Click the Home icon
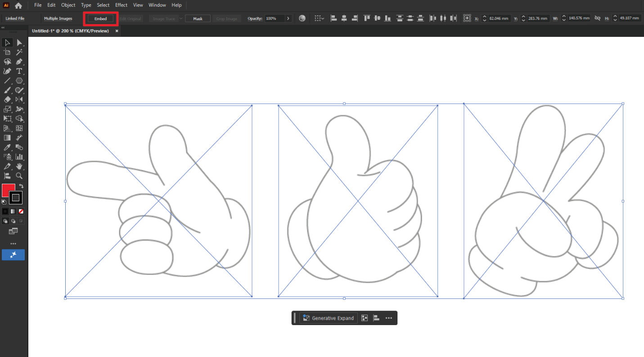Screen dimensions: 644x357 coord(18,5)
